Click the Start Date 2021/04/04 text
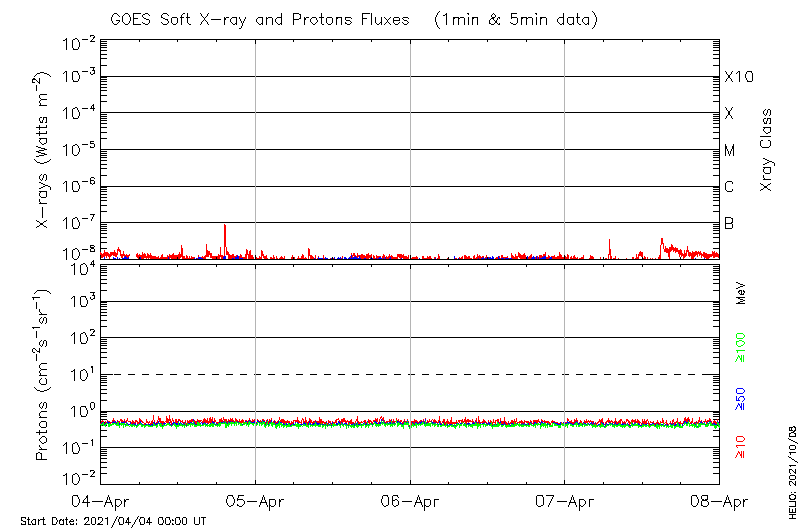Image resolution: width=800 pixels, height=530 pixels. [113, 521]
